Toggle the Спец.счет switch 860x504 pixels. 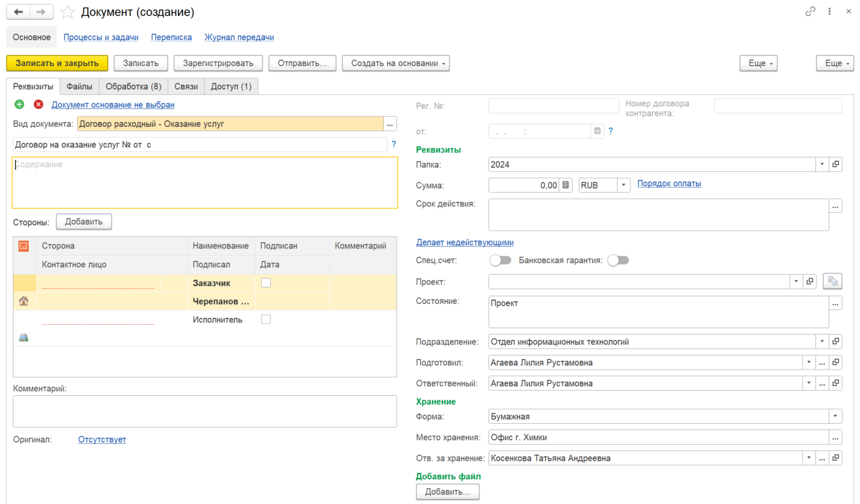(x=500, y=260)
